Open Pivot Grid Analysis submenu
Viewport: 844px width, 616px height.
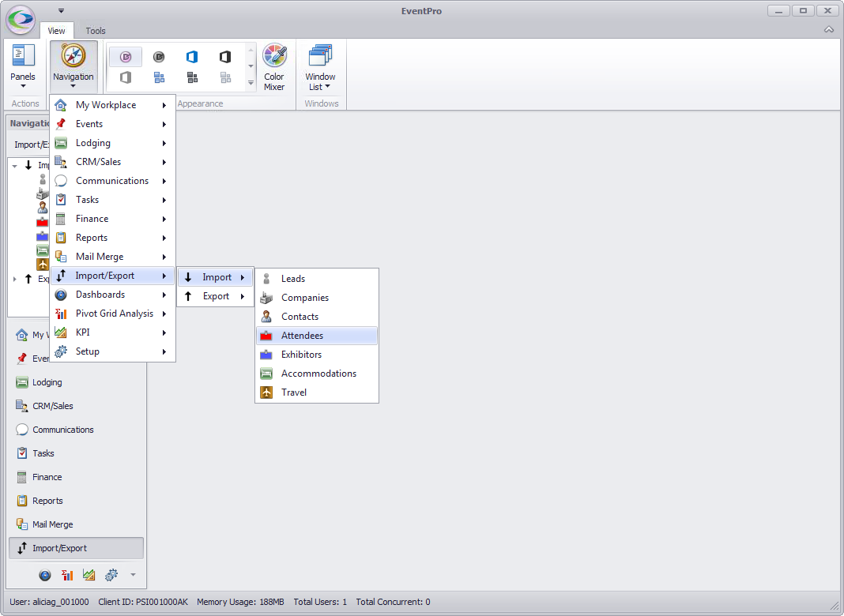(113, 313)
